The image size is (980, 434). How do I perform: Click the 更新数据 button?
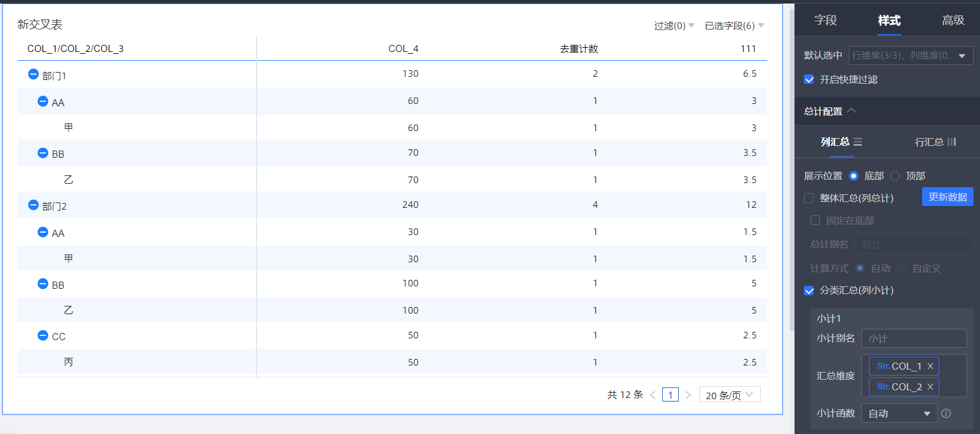(947, 197)
